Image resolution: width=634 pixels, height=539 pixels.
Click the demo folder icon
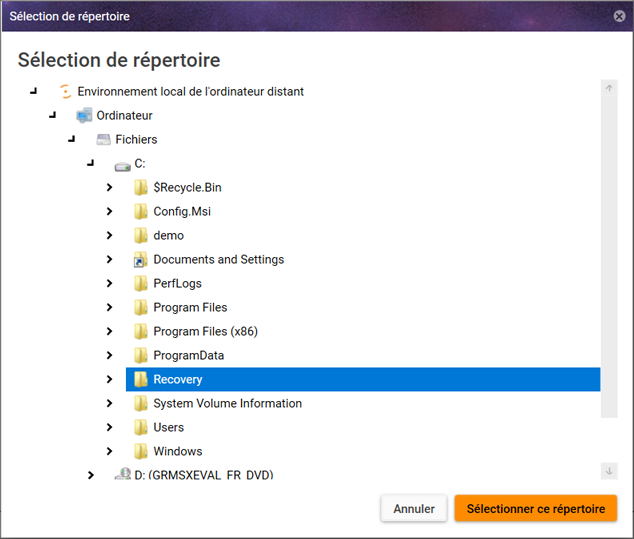tap(141, 235)
